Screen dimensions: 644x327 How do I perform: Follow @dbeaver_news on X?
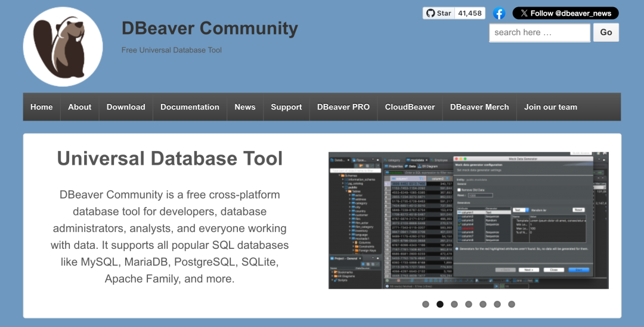(565, 13)
